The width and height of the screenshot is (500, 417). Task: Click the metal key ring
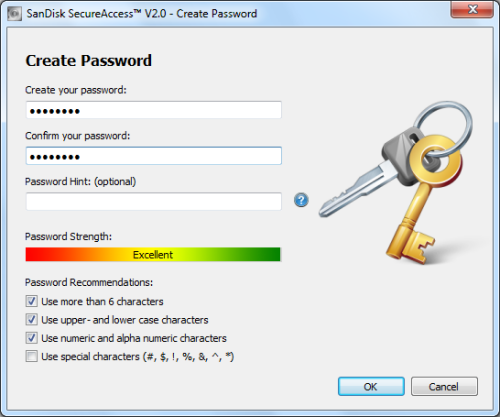[443, 126]
